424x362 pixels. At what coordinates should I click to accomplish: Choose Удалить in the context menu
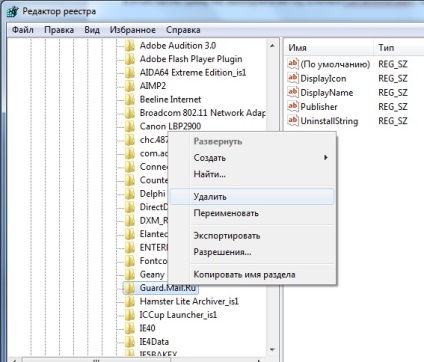252,197
